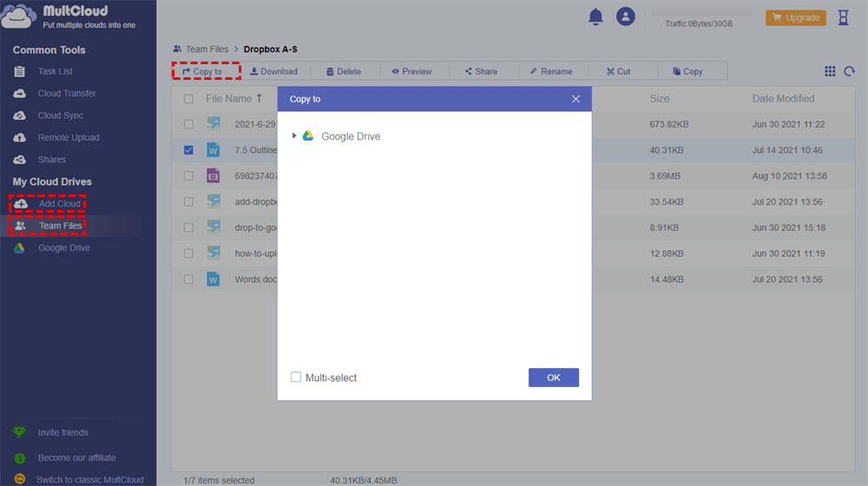Click the affiliate dollar icon

[19, 458]
